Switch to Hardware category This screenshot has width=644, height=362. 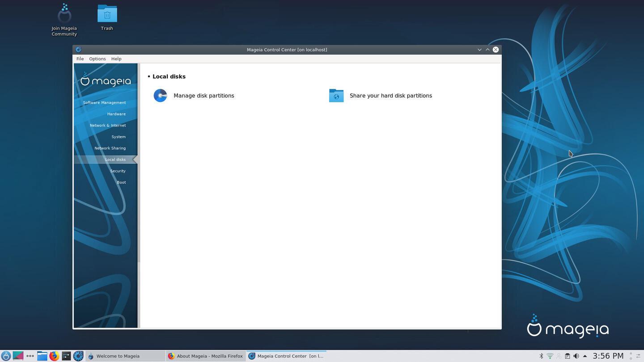(x=116, y=114)
